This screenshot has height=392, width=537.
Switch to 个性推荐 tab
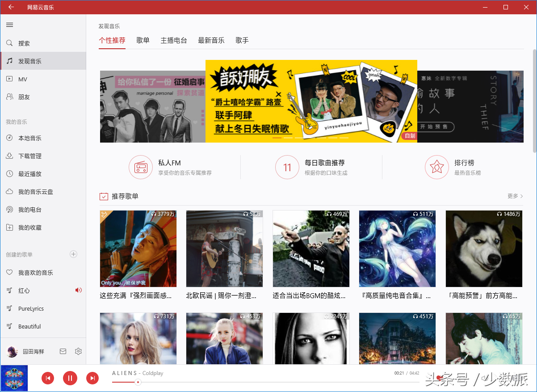coord(112,40)
